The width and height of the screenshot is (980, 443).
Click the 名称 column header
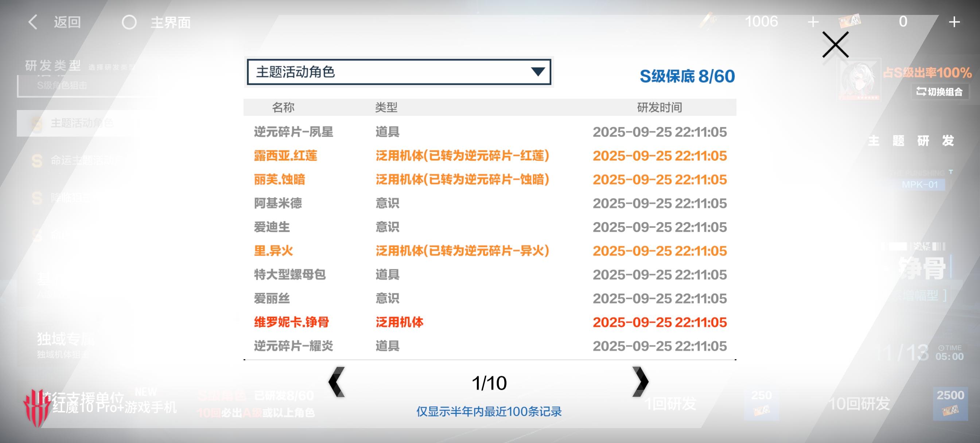[283, 107]
